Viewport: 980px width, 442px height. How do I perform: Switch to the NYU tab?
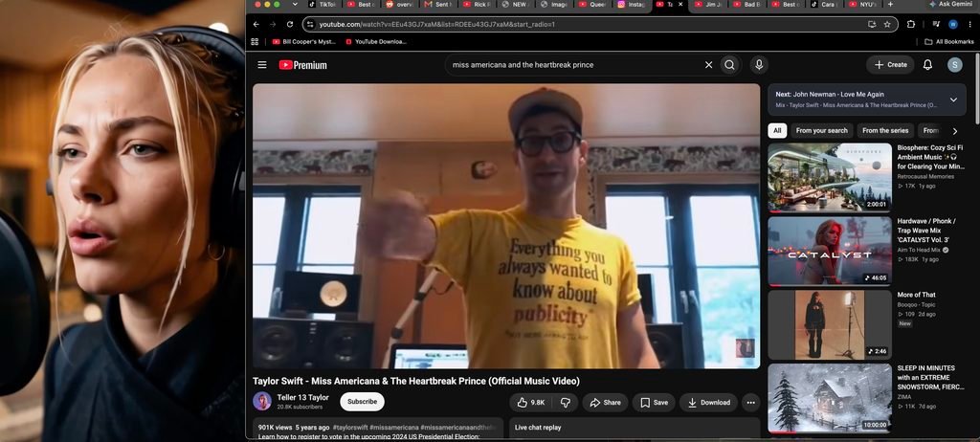tap(862, 5)
